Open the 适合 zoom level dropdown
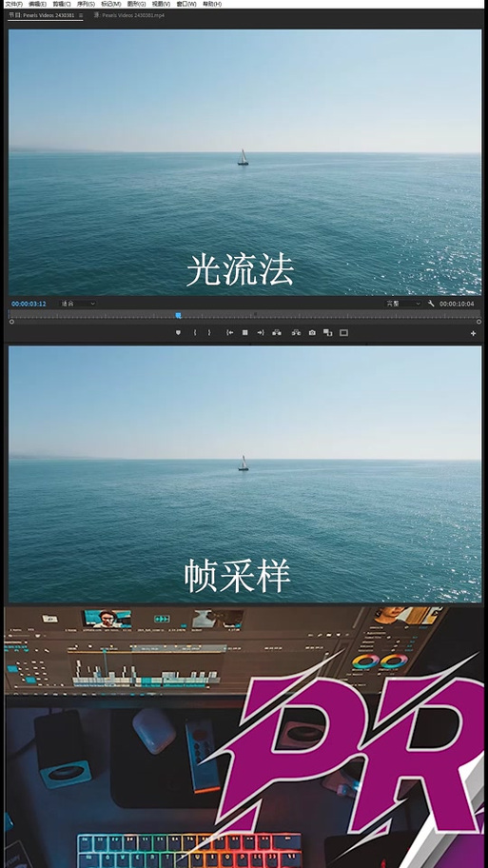 click(78, 304)
